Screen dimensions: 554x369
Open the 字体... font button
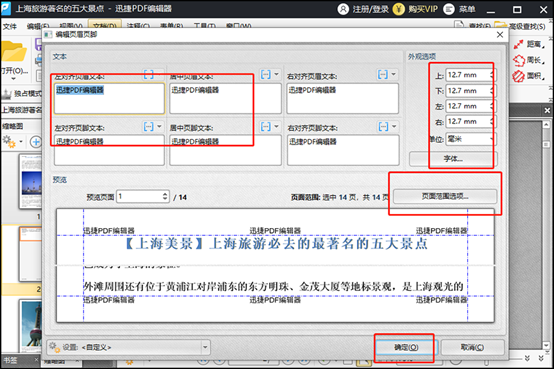[453, 159]
